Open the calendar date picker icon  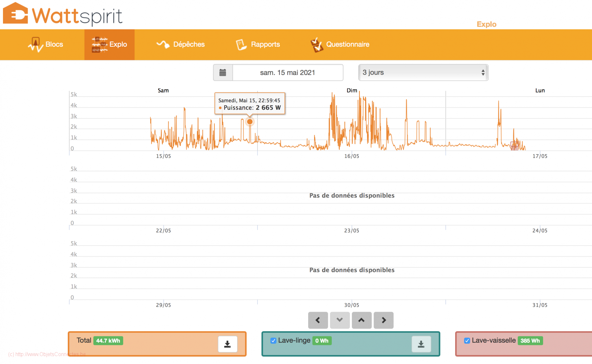pos(223,73)
